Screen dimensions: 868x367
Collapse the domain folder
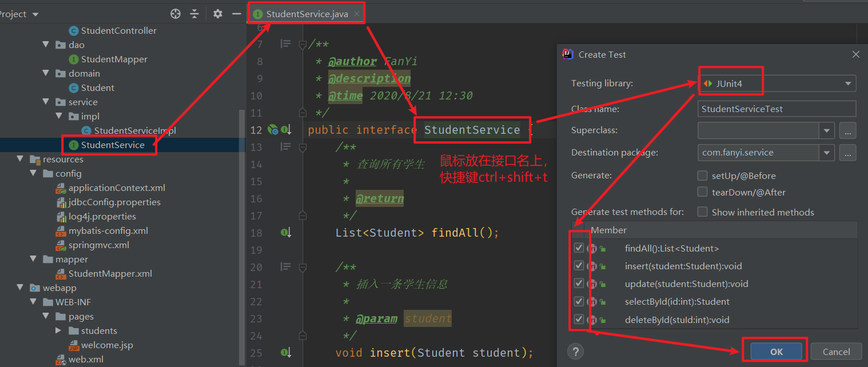46,73
